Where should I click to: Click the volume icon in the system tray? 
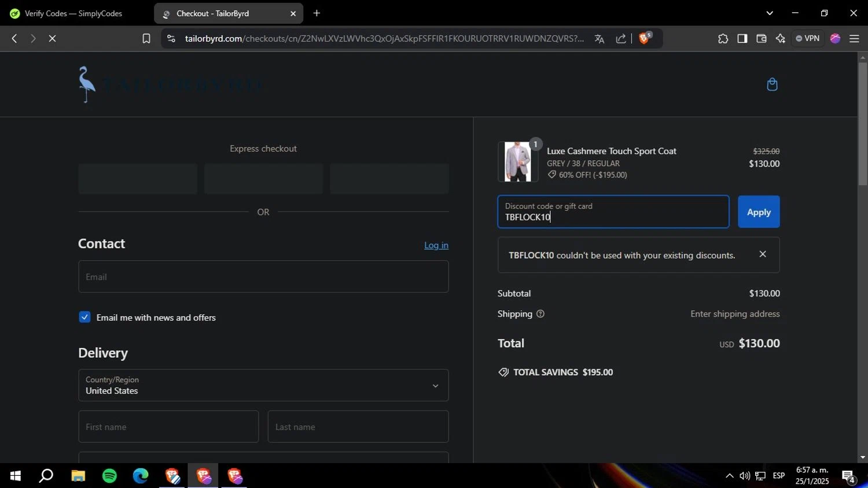745,476
